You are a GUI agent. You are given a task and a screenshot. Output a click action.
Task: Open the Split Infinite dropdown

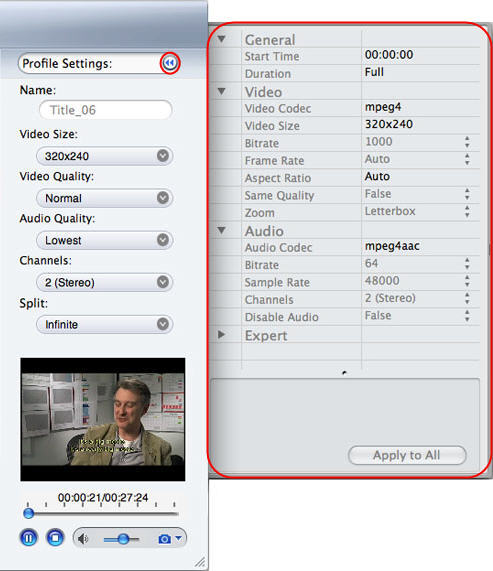tap(104, 324)
